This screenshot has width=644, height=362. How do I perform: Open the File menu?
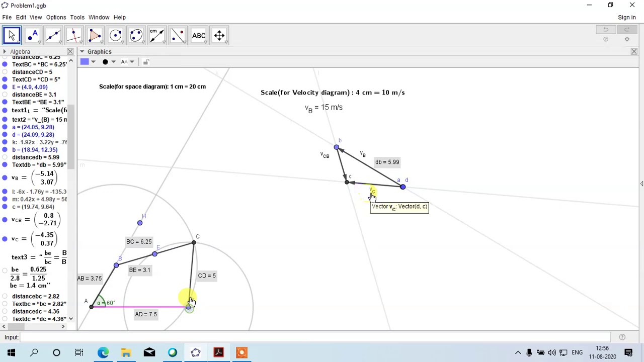coord(7,17)
